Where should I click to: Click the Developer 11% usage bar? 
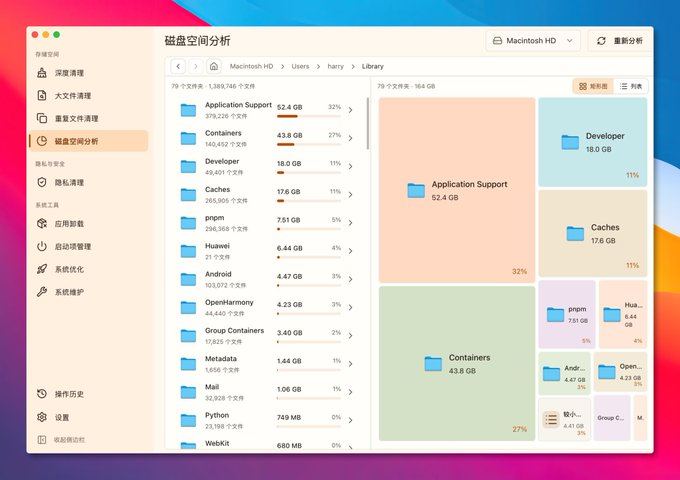pyautogui.click(x=309, y=173)
